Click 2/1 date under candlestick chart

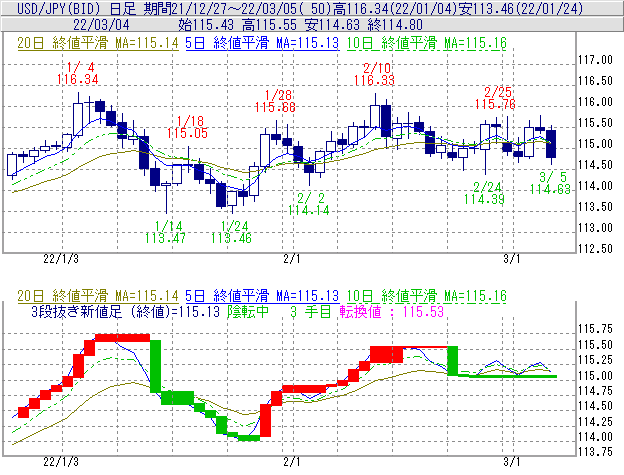[292, 259]
